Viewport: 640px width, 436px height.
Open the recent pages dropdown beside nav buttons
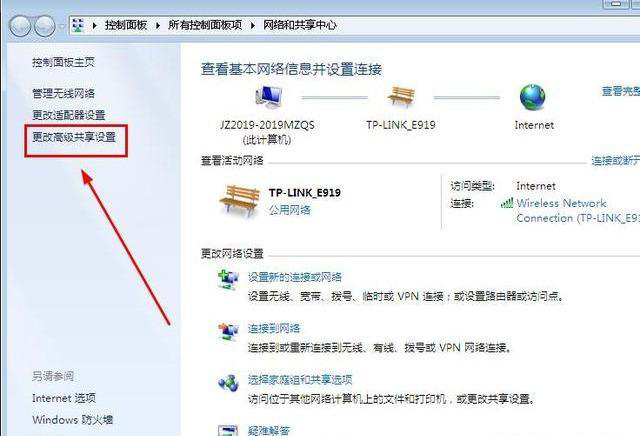click(x=62, y=26)
